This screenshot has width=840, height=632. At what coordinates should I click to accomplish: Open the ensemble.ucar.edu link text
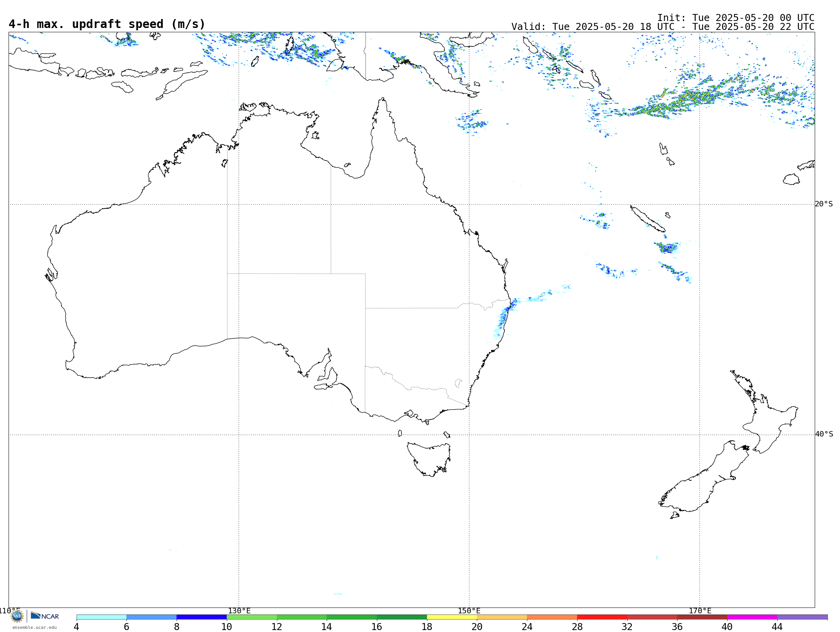point(35,627)
